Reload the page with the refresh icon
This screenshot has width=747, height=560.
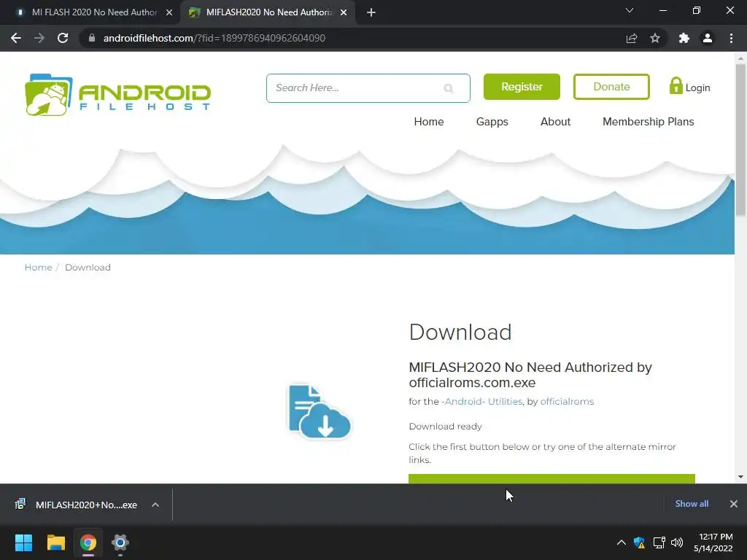63,38
